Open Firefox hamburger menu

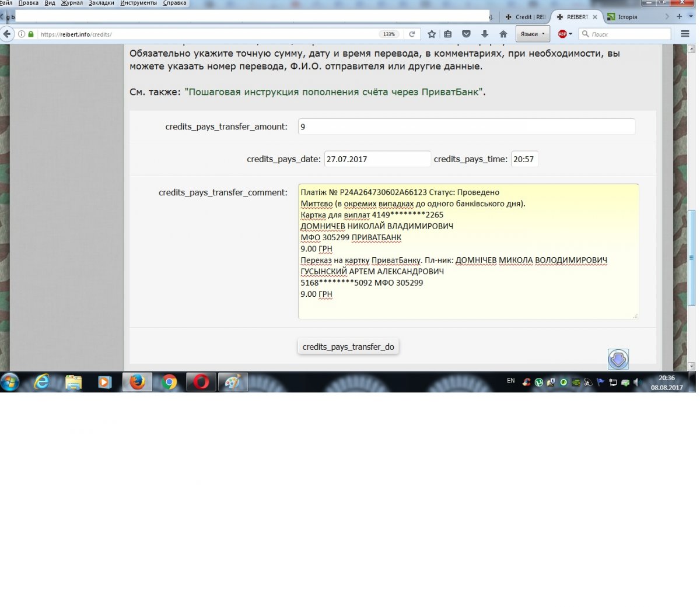pyautogui.click(x=685, y=34)
